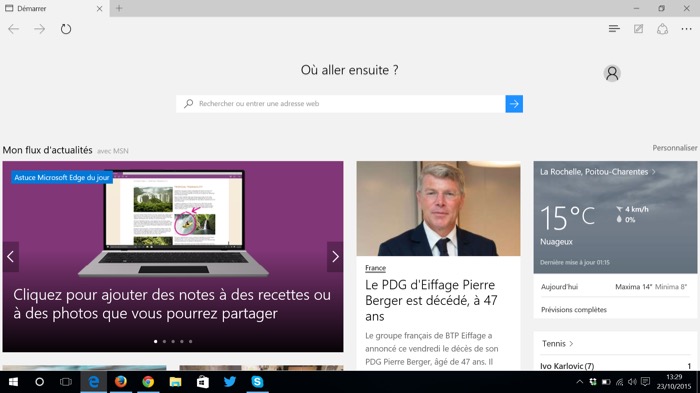Open Windows Store from the taskbar
Image resolution: width=700 pixels, height=393 pixels.
[202, 382]
